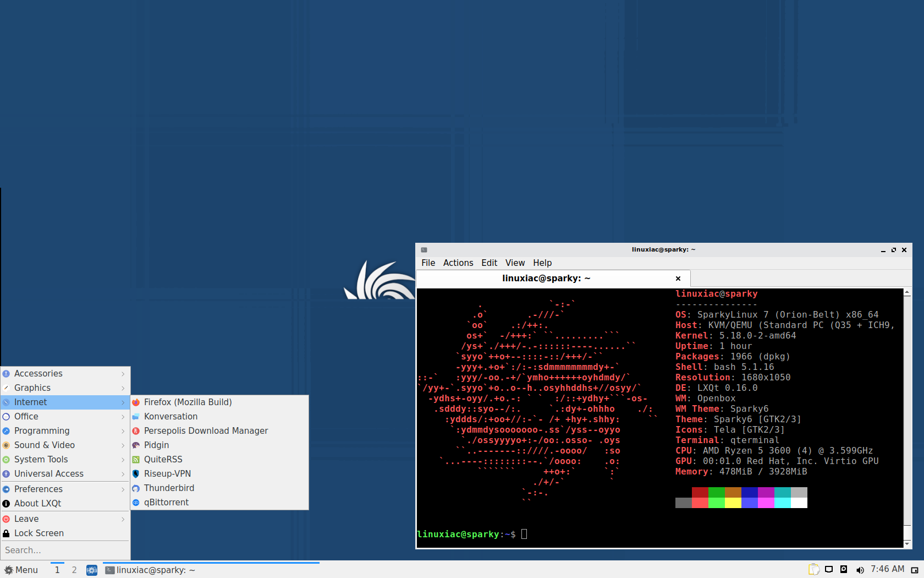Click the Firefox (Mozilla Build) icon
The height and width of the screenshot is (578, 924).
[136, 402]
